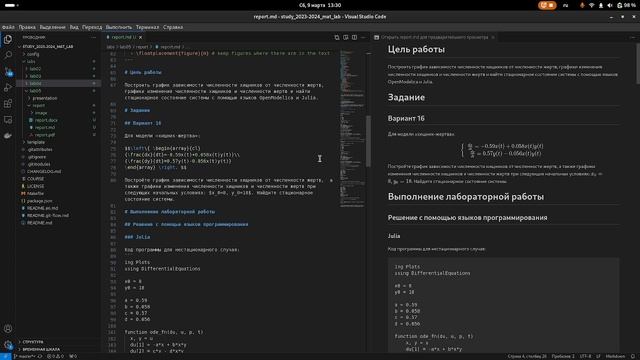Open the Explorer view in the activity bar
This screenshot has width=640, height=360.
point(8,40)
